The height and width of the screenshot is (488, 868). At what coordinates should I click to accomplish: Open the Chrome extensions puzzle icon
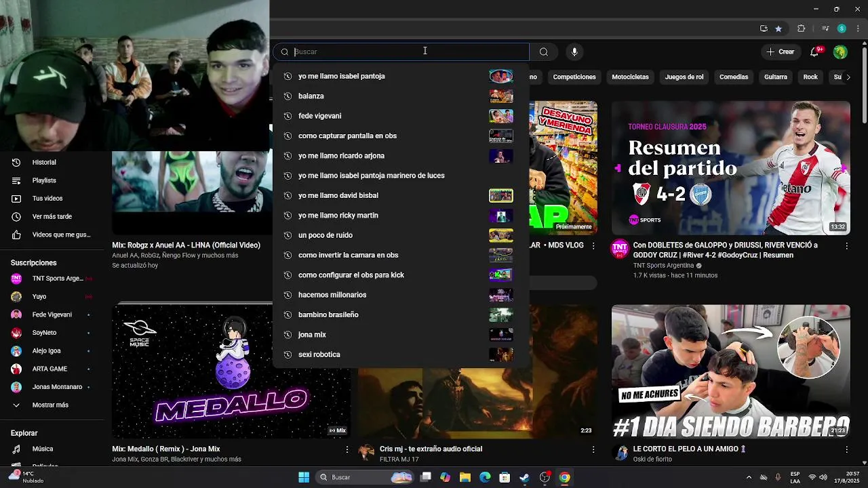coord(802,28)
